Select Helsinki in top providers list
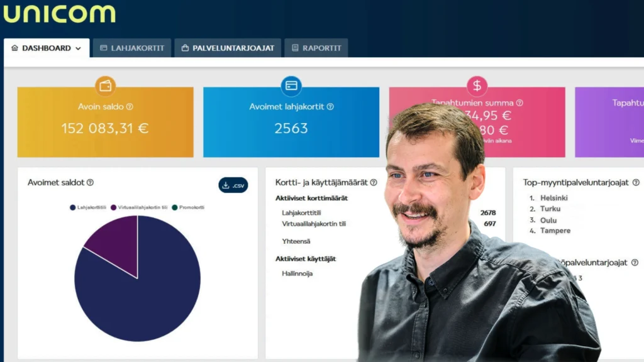The height and width of the screenshot is (362, 644). pyautogui.click(x=553, y=198)
